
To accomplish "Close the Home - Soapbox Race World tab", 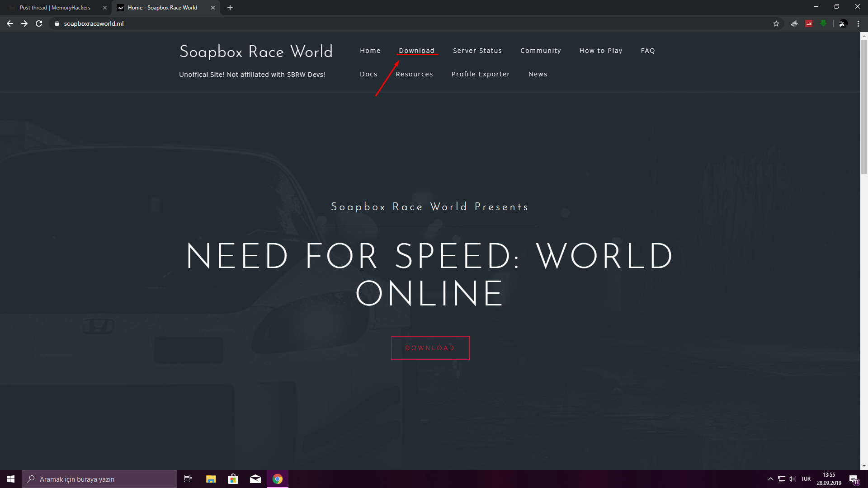I will tap(213, 8).
